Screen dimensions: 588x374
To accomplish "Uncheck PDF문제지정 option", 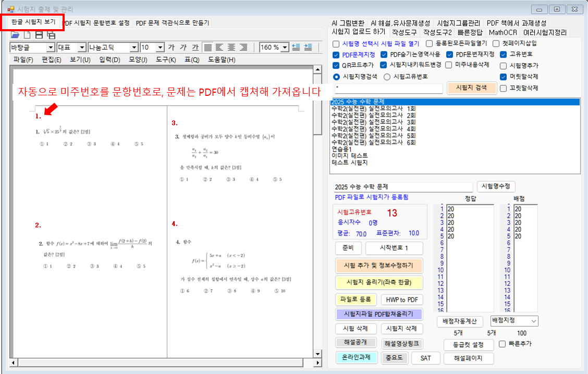I will coord(336,55).
